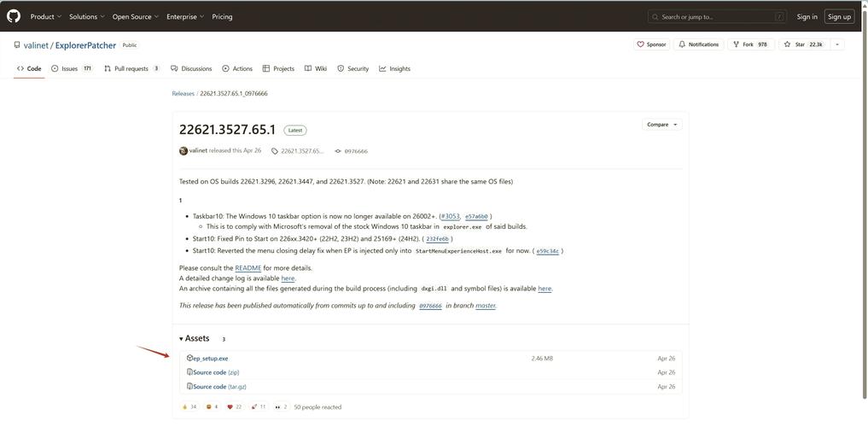
Task: Fork the repository
Action: click(x=743, y=44)
